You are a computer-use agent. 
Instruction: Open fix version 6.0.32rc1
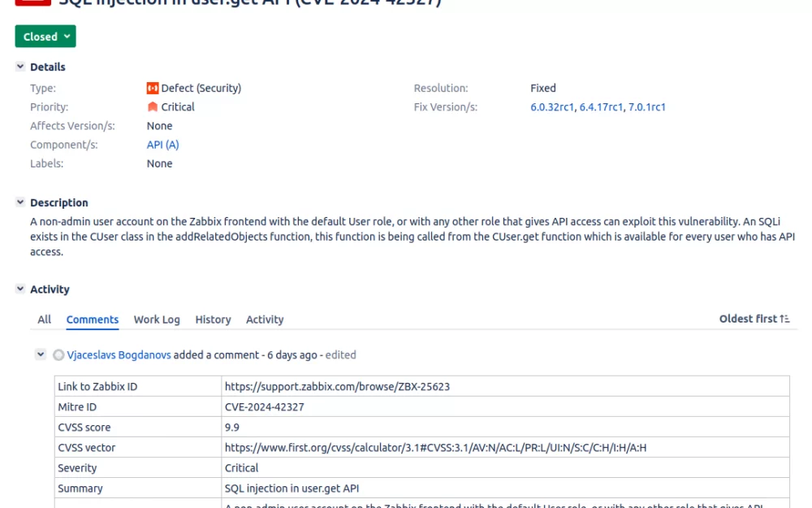pyautogui.click(x=551, y=106)
